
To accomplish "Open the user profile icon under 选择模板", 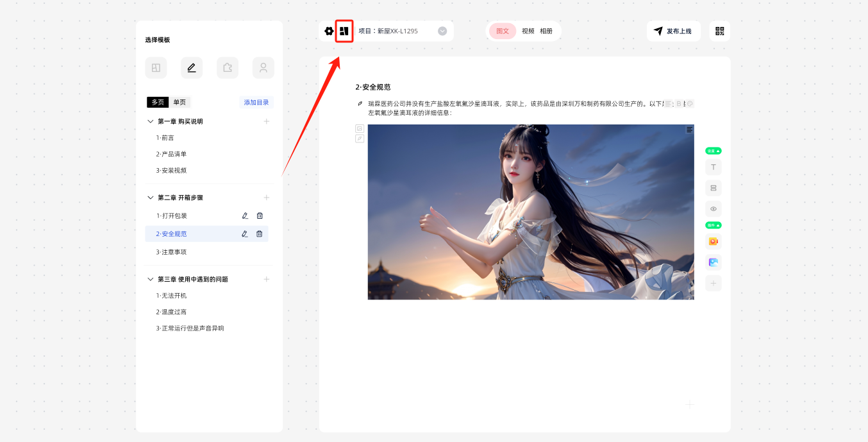I will coord(263,68).
